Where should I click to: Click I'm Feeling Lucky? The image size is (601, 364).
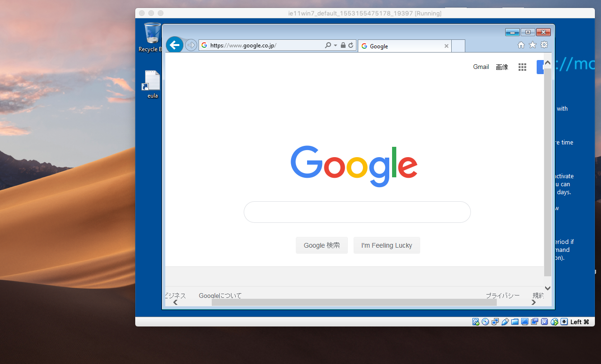click(386, 245)
